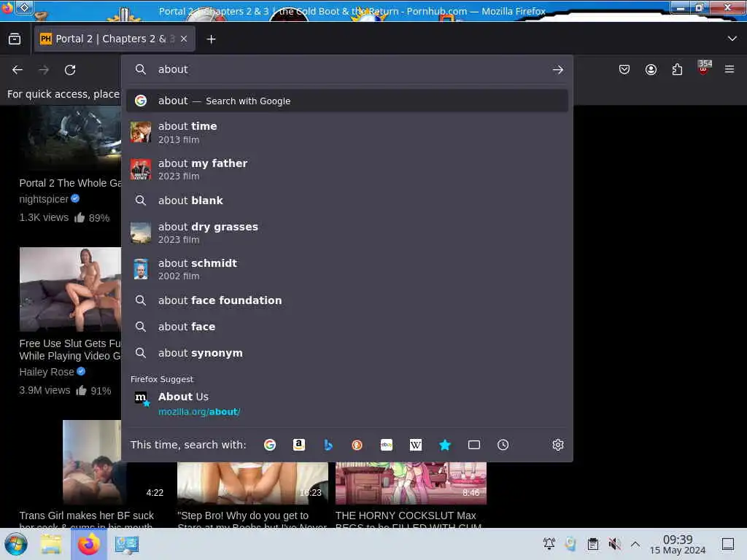
Task: Click the address bar containing 'about'
Action: coord(347,69)
